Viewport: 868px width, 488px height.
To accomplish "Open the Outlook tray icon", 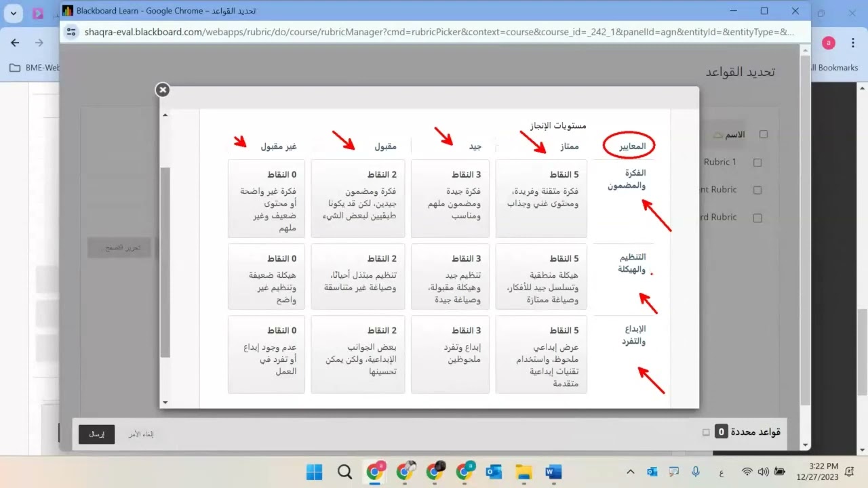I will pyautogui.click(x=652, y=472).
